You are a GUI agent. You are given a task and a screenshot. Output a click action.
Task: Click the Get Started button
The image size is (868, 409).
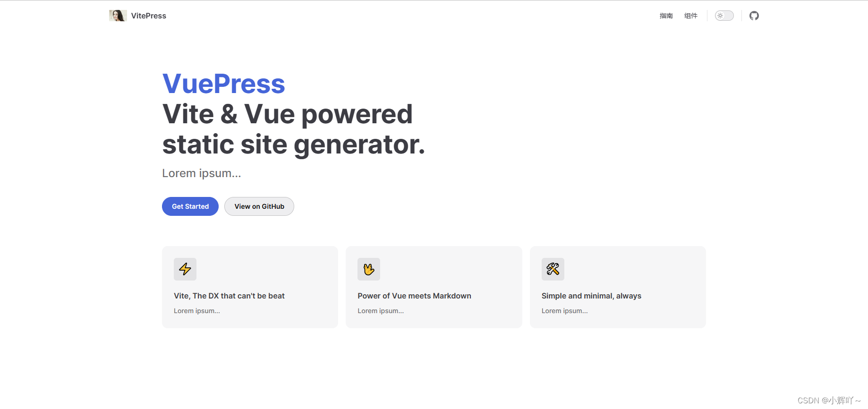click(x=190, y=206)
